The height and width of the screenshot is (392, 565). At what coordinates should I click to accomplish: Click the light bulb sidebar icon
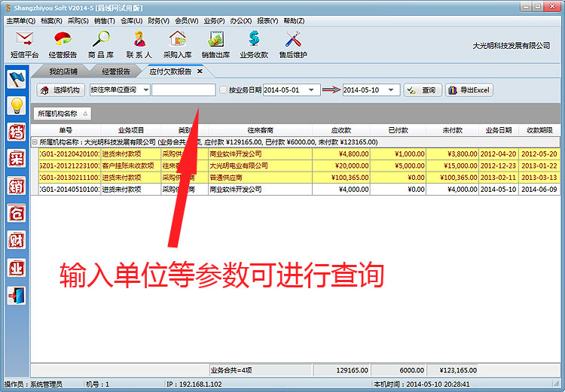pyautogui.click(x=17, y=105)
